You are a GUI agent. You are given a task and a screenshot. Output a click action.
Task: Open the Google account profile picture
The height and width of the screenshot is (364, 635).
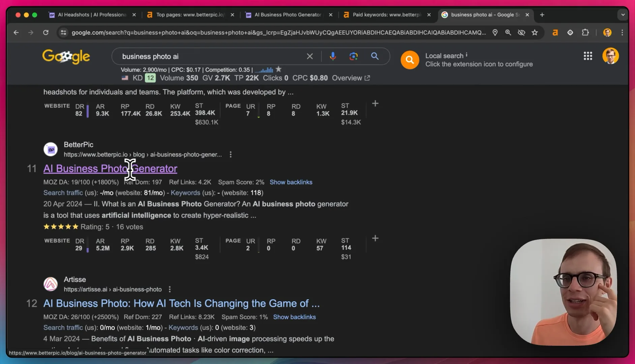coord(610,56)
